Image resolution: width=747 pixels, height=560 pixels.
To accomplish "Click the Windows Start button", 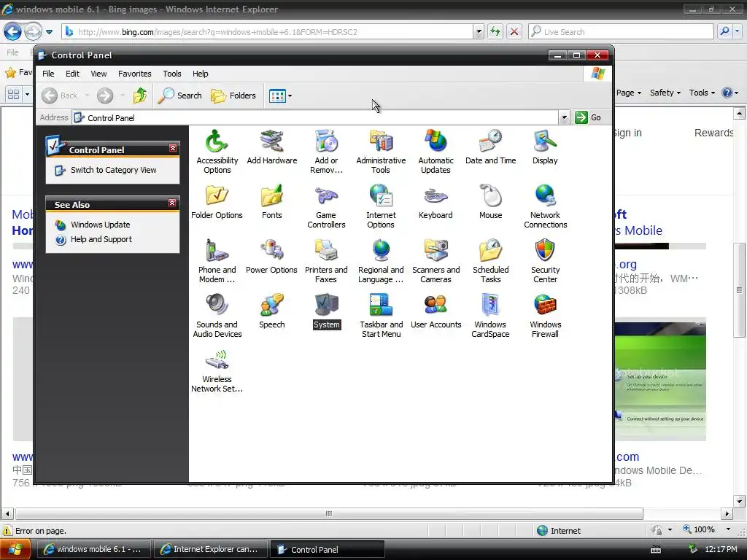I will click(15, 550).
